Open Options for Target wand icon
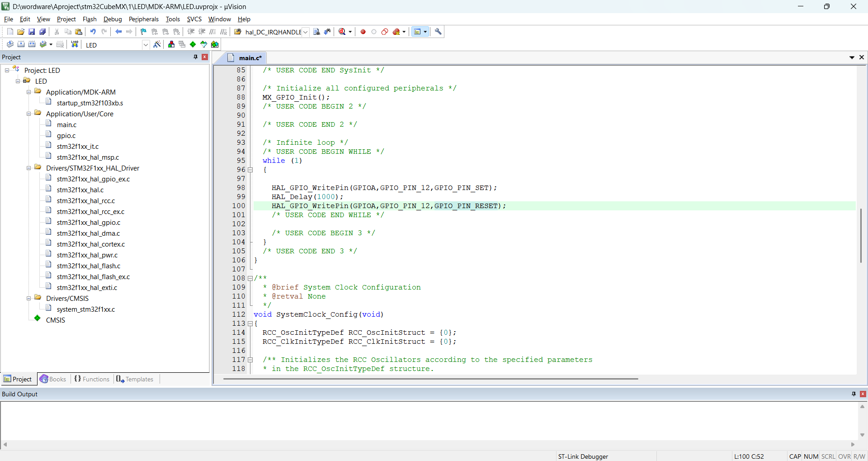The height and width of the screenshot is (461, 868). (x=157, y=44)
